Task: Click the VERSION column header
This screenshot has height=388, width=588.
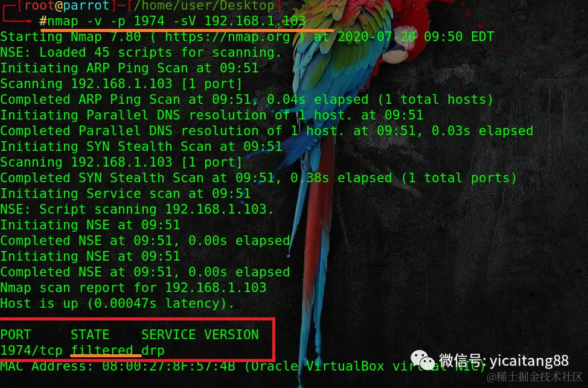Action: click(x=231, y=334)
